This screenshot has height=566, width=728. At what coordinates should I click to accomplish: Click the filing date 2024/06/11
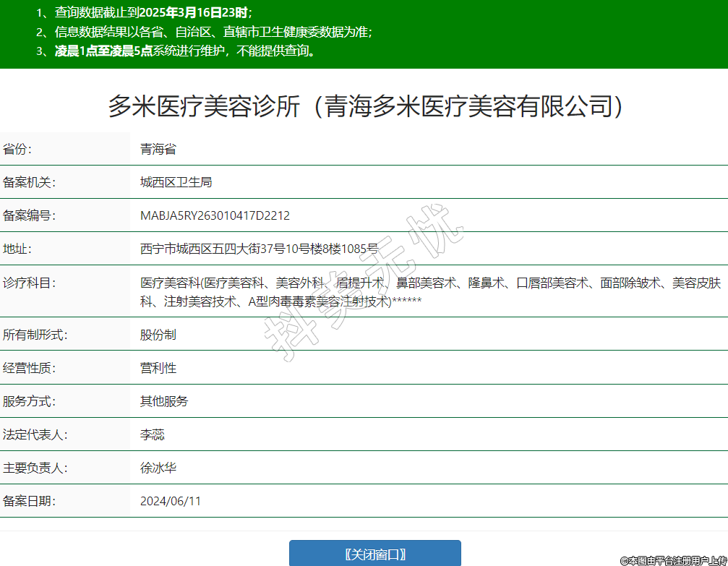171,501
